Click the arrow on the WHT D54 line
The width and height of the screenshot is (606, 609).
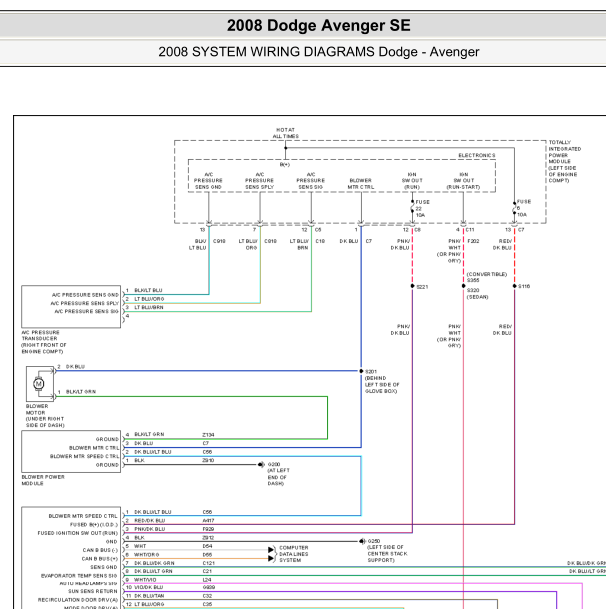[271, 550]
